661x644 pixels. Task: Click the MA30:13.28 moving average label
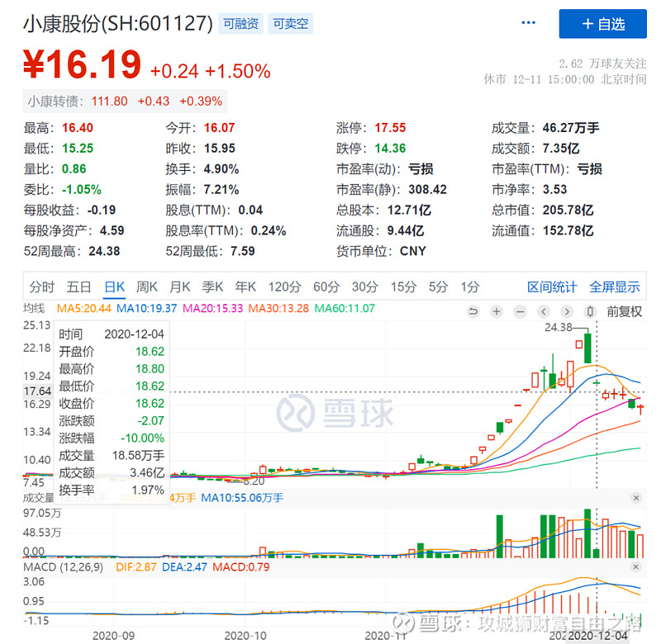coord(278,308)
